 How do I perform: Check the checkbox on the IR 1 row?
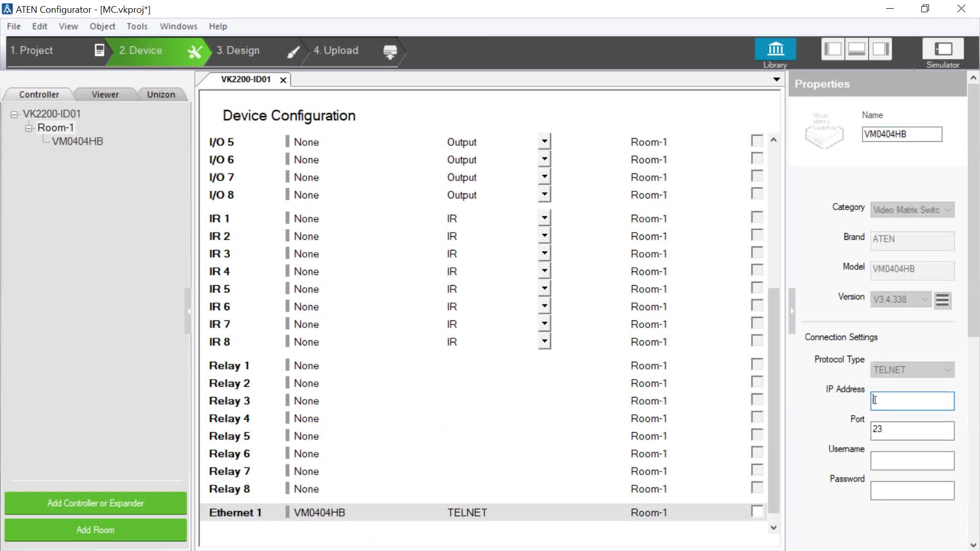click(757, 217)
